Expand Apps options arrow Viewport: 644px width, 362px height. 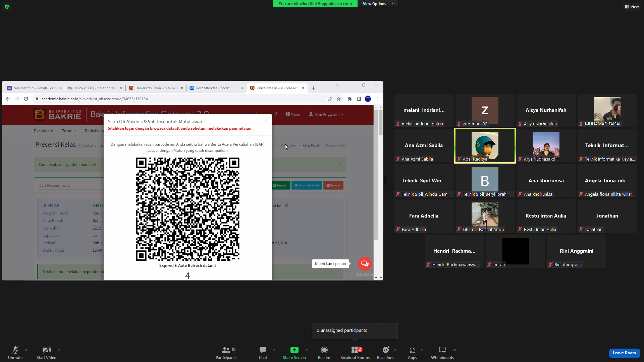point(422,350)
